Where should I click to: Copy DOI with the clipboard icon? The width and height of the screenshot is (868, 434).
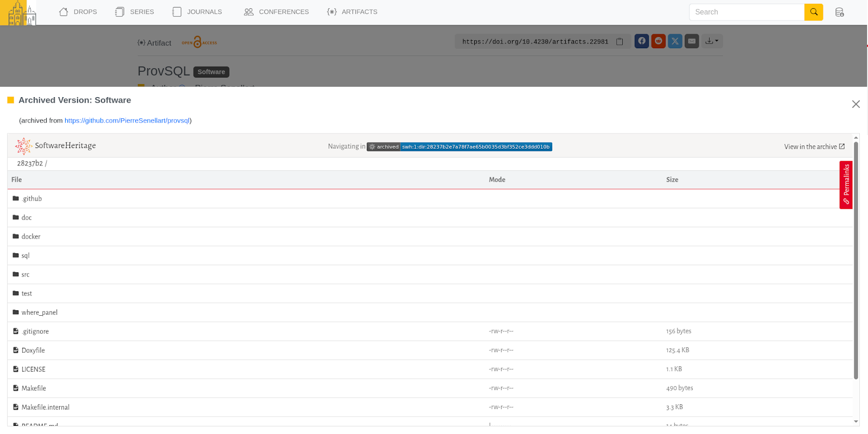point(620,42)
